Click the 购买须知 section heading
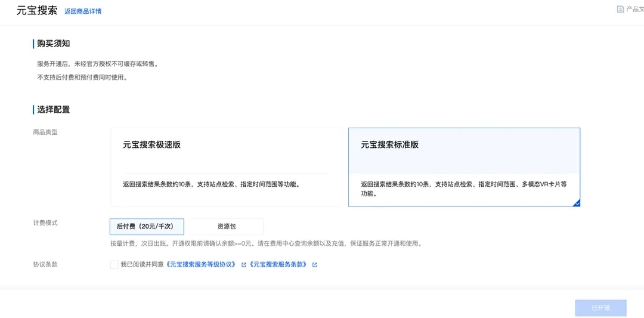Image resolution: width=644 pixels, height=318 pixels. click(x=54, y=44)
